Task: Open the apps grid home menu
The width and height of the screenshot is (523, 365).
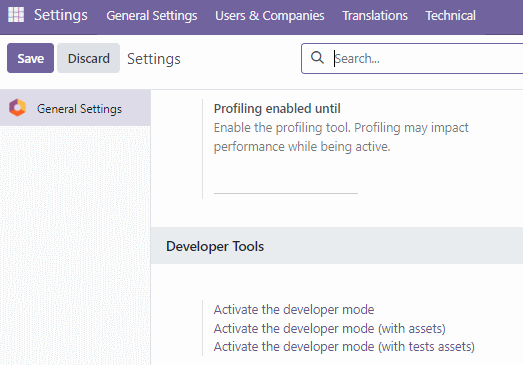Action: point(16,15)
